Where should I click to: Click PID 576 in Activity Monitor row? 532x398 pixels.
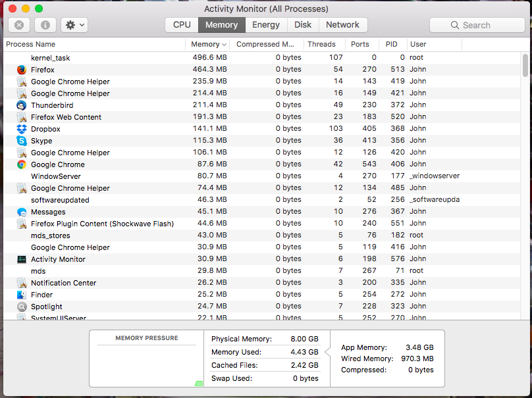coord(398,259)
